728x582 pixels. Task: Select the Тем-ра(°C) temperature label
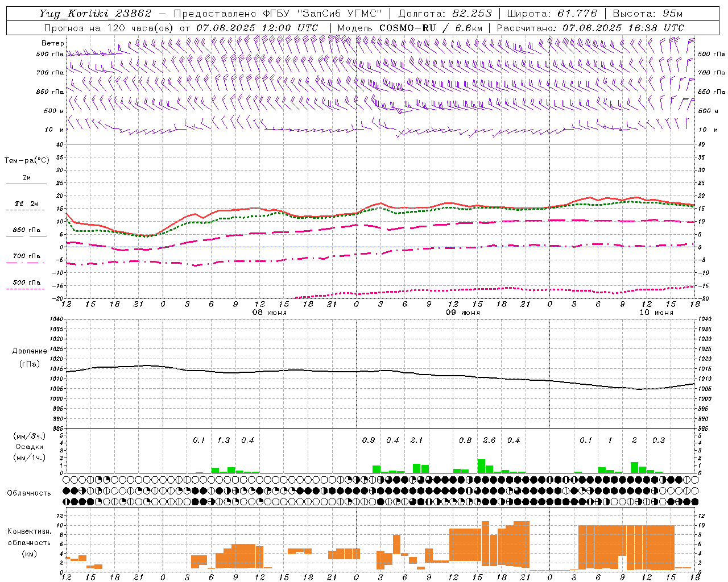point(27,161)
